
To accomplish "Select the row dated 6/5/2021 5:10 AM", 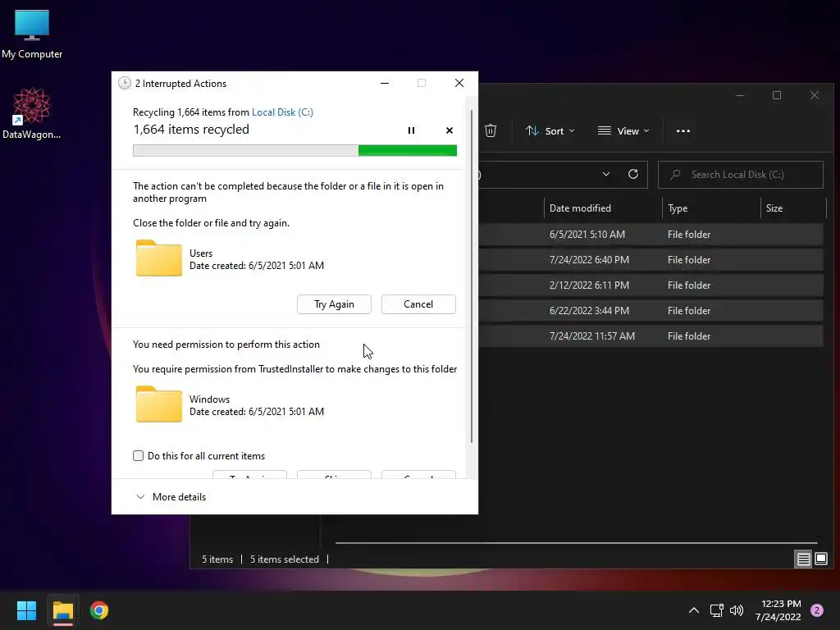I will (x=651, y=235).
